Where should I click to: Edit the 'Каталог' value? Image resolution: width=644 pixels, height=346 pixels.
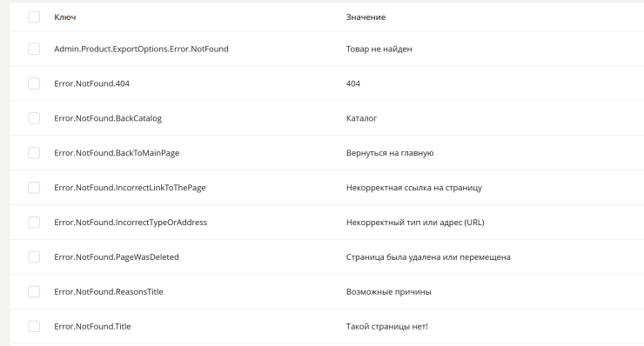[x=361, y=118]
